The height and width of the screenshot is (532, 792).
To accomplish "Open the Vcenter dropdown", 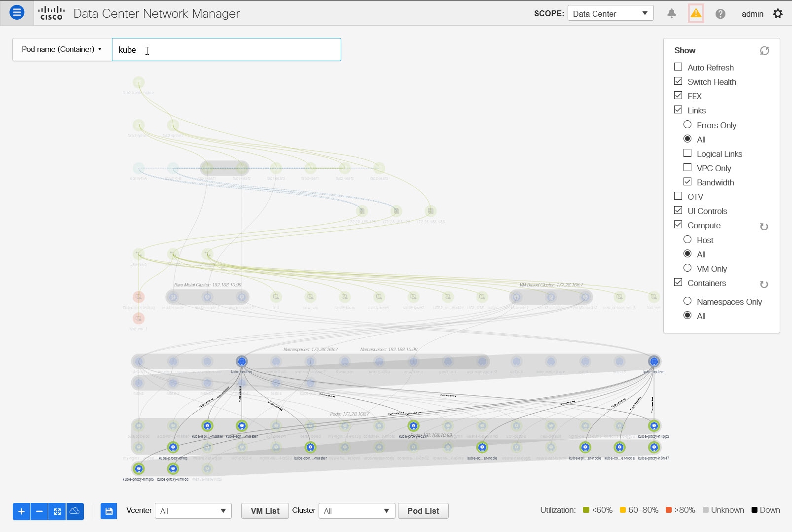I will 193,511.
